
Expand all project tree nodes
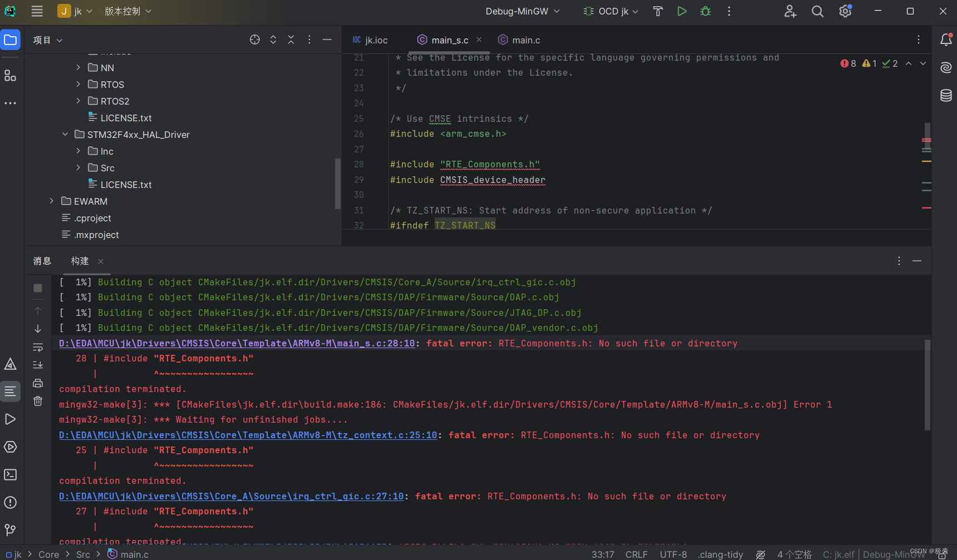[x=273, y=39]
